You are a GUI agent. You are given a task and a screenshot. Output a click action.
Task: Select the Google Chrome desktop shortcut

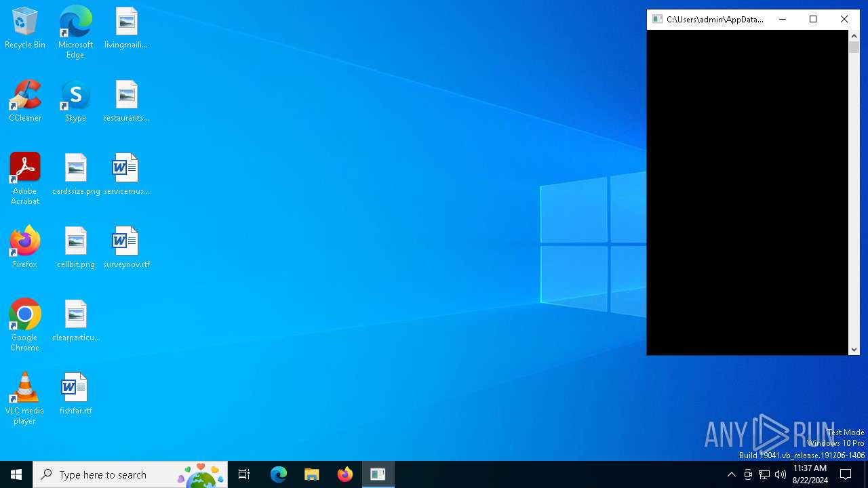point(25,325)
